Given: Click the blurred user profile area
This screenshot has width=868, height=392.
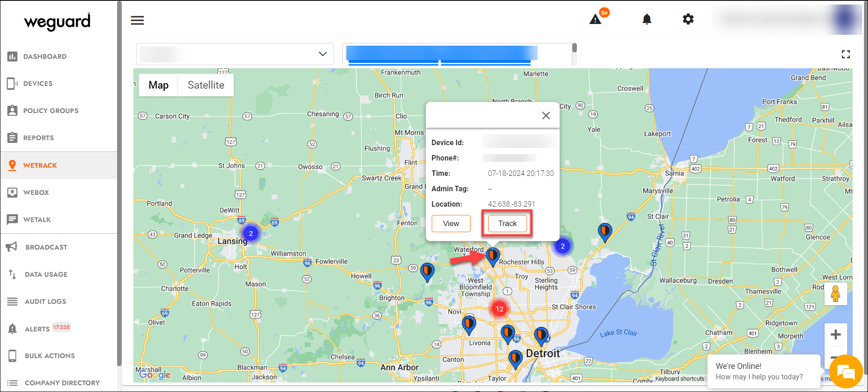Looking at the screenshot, I should click(787, 19).
